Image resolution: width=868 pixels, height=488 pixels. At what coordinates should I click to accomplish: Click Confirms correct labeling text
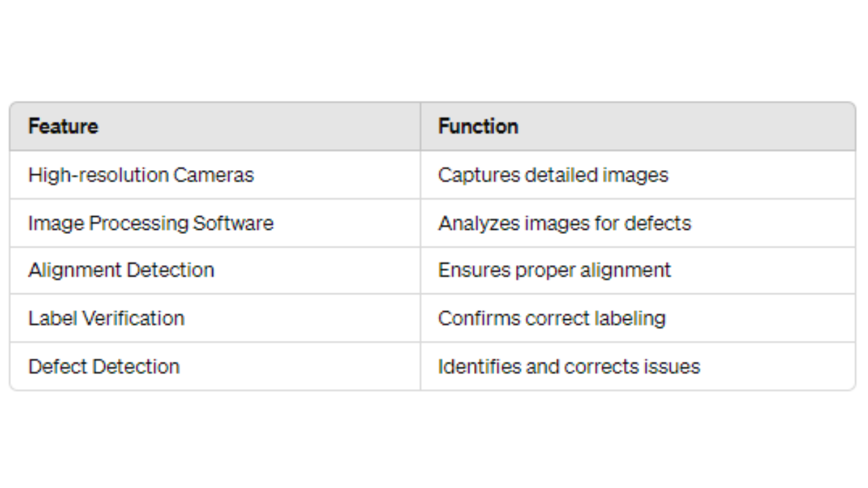(552, 319)
